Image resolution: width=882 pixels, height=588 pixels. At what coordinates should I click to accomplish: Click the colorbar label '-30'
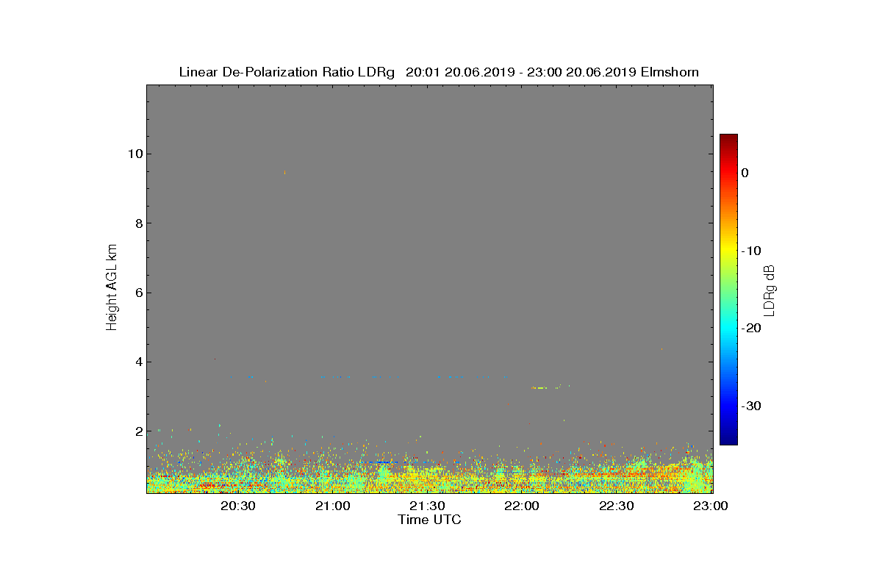(750, 406)
